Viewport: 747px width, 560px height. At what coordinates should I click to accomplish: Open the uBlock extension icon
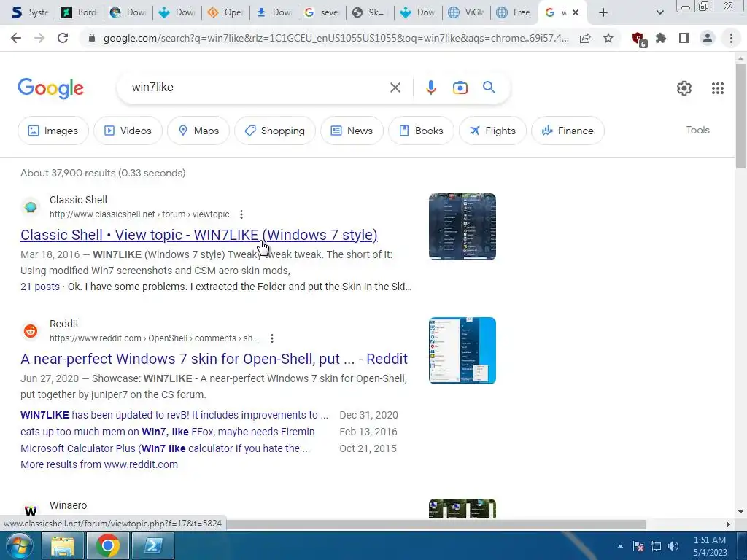(x=638, y=39)
